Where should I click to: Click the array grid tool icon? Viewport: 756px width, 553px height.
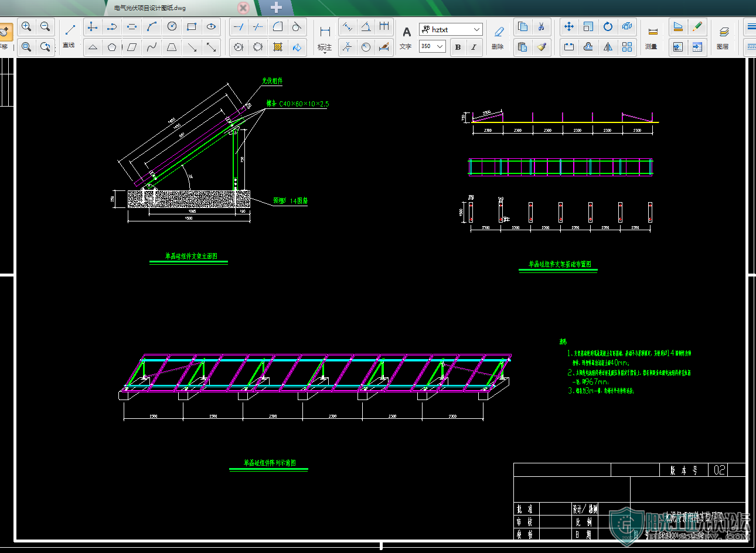[x=627, y=47]
